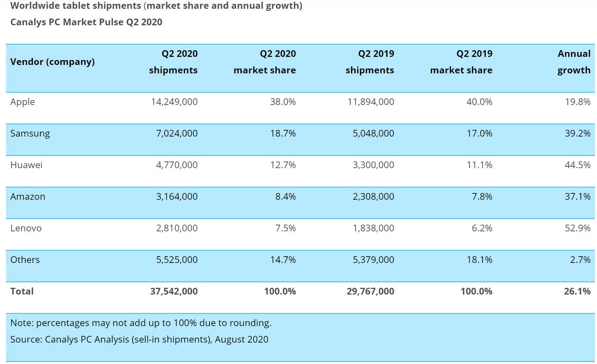Viewport: 597px width, 364px height.
Task: Select the 'Apple' vendor cell
Action: (x=23, y=102)
